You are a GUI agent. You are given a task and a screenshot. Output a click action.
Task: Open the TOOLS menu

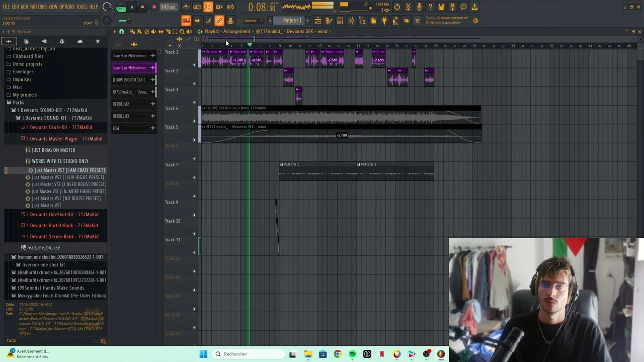point(82,7)
